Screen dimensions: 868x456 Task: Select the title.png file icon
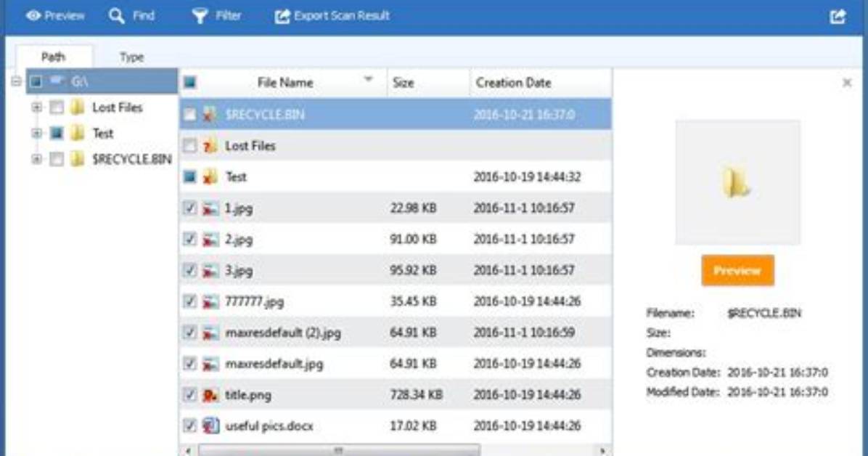(210, 395)
